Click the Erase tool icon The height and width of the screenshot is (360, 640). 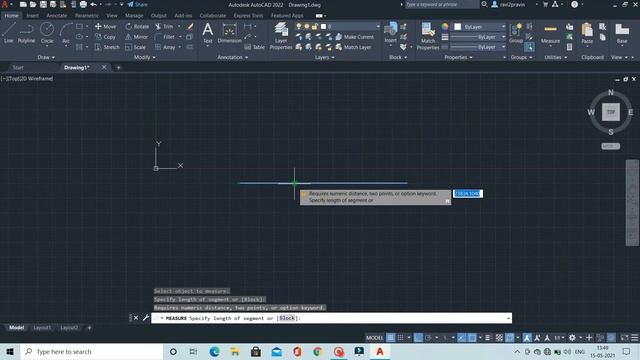tap(190, 26)
